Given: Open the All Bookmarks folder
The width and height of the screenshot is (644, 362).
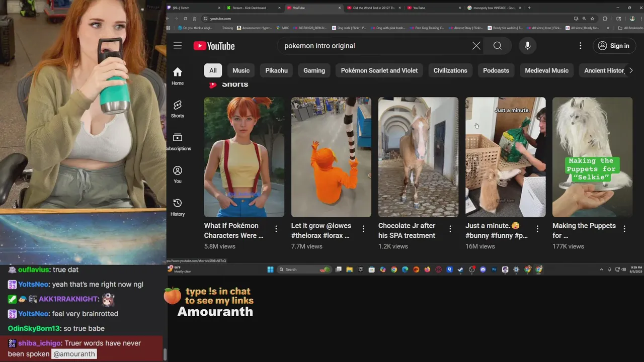Looking at the screenshot, I should click(630, 28).
